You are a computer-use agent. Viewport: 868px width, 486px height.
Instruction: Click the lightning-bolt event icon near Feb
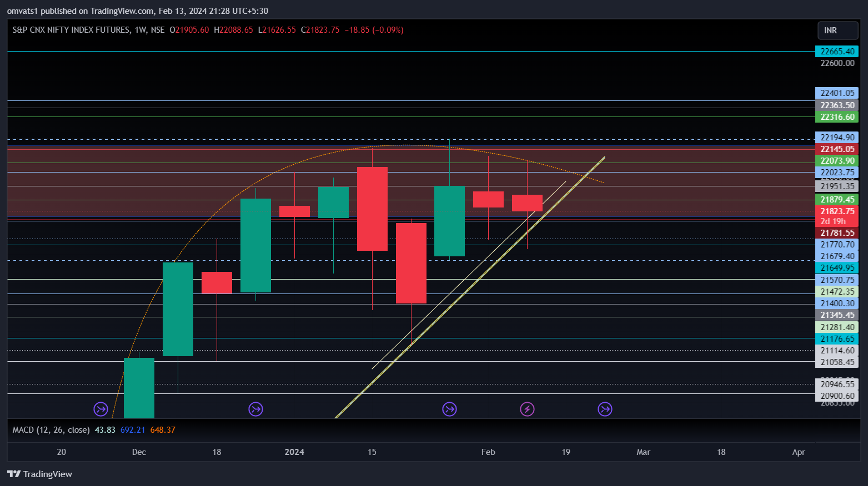[x=527, y=409]
